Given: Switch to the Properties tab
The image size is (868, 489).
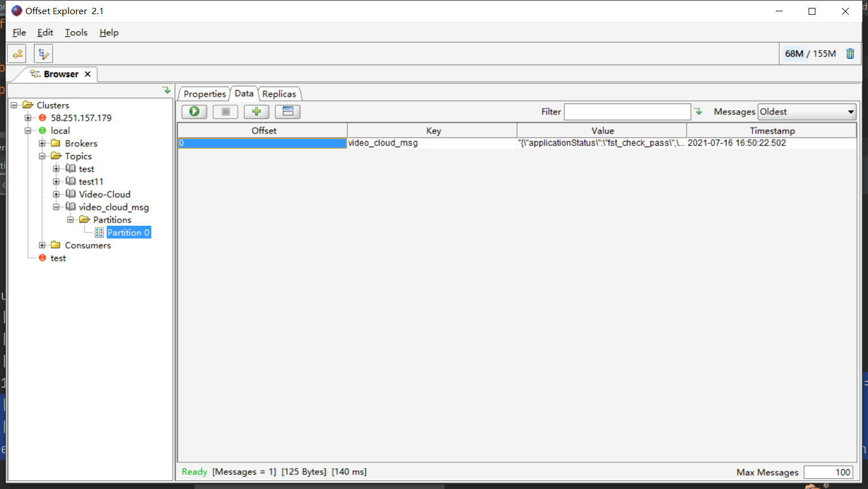Looking at the screenshot, I should click(x=204, y=94).
